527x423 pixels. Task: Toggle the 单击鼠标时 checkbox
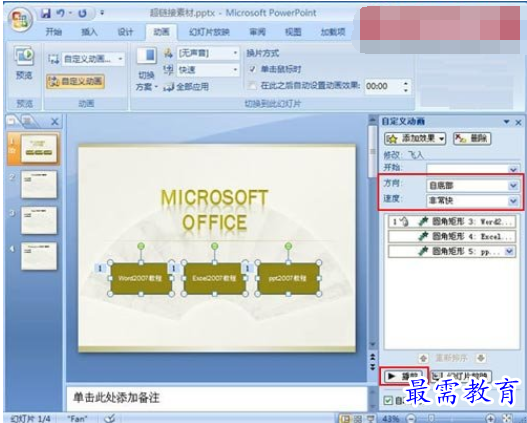pyautogui.click(x=252, y=69)
